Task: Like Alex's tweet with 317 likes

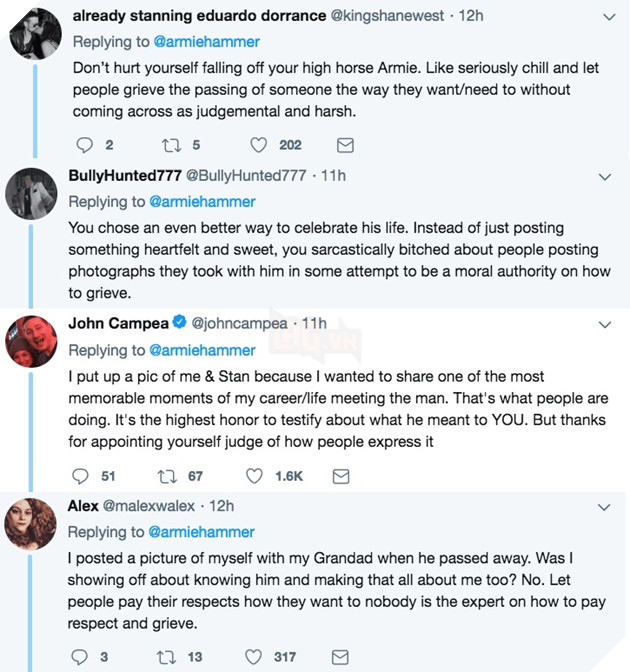Action: (x=256, y=656)
